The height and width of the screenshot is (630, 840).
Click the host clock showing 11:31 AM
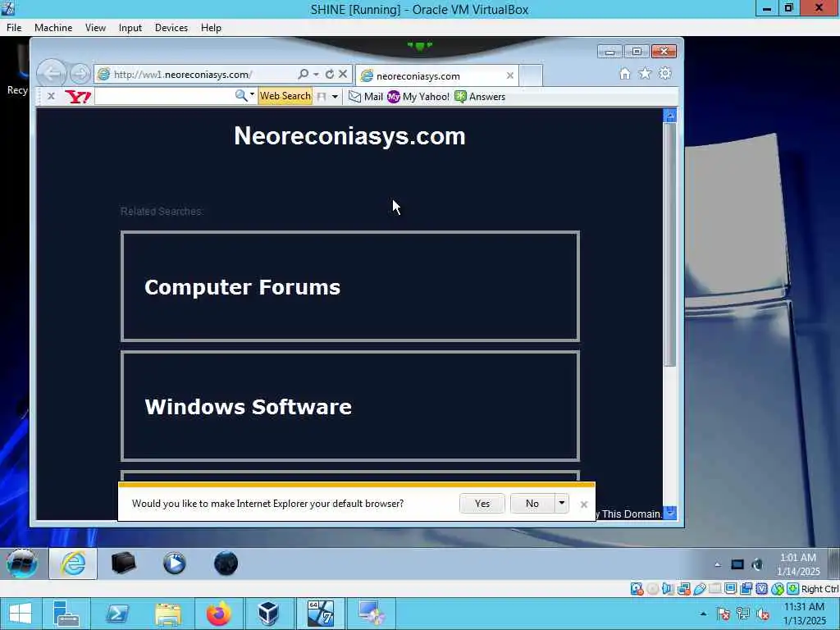(x=804, y=614)
